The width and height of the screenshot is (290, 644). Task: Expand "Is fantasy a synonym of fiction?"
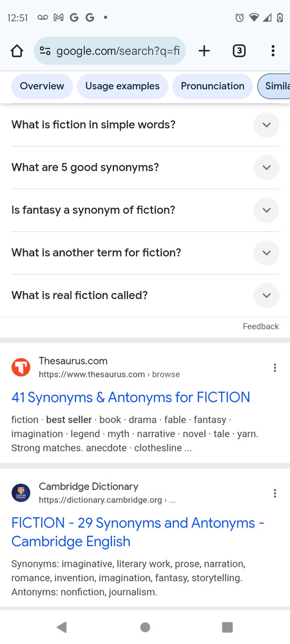[x=145, y=211]
